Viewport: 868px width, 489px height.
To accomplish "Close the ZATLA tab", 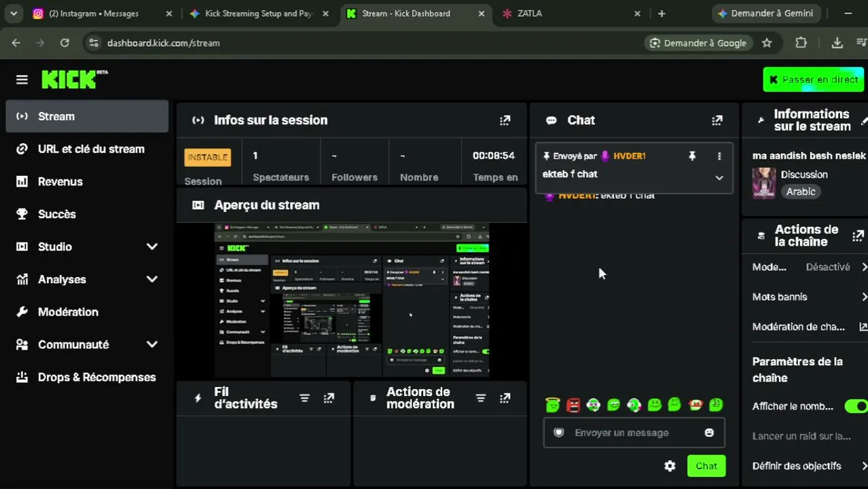I will [x=637, y=14].
